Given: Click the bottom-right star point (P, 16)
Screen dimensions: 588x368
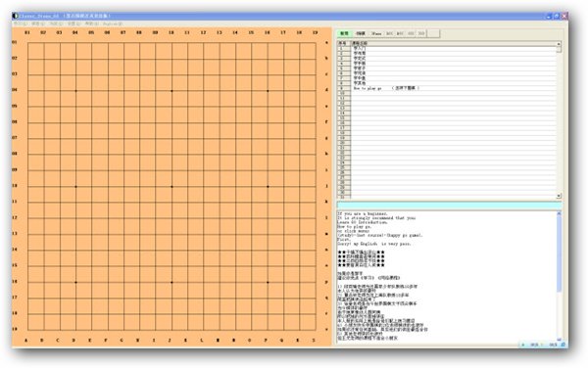Looking at the screenshot, I should [x=268, y=282].
